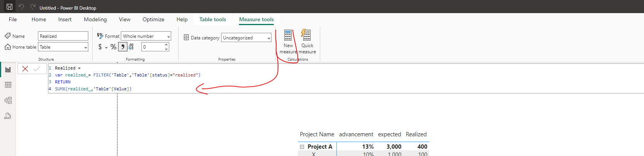Click the FILTER formula line in editor
644x156 pixels.
pyautogui.click(x=127, y=75)
